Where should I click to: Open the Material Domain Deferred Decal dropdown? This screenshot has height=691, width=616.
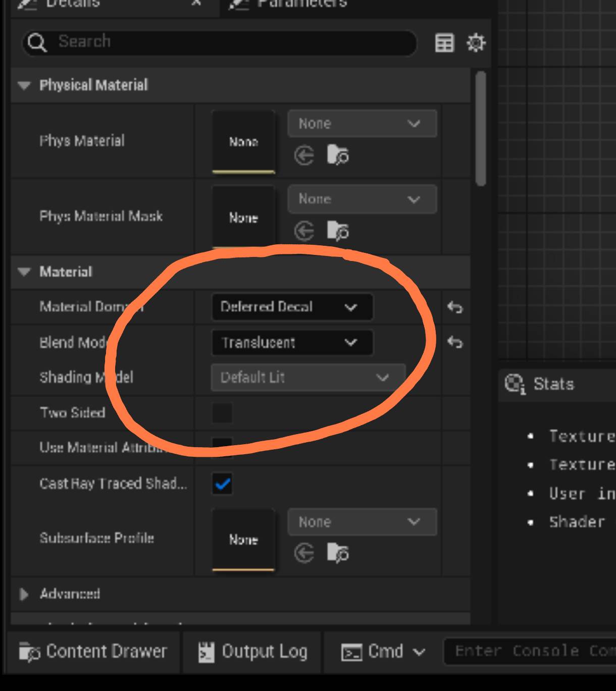click(292, 307)
